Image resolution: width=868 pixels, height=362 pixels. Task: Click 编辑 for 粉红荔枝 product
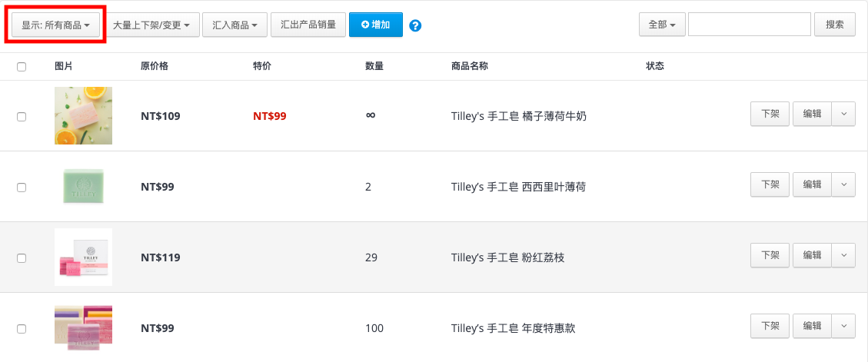[x=812, y=255]
